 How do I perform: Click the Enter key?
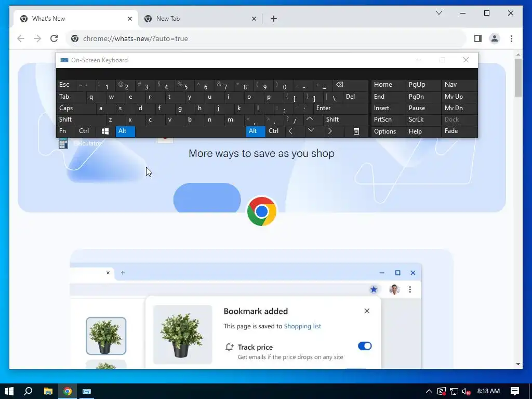tap(341, 108)
